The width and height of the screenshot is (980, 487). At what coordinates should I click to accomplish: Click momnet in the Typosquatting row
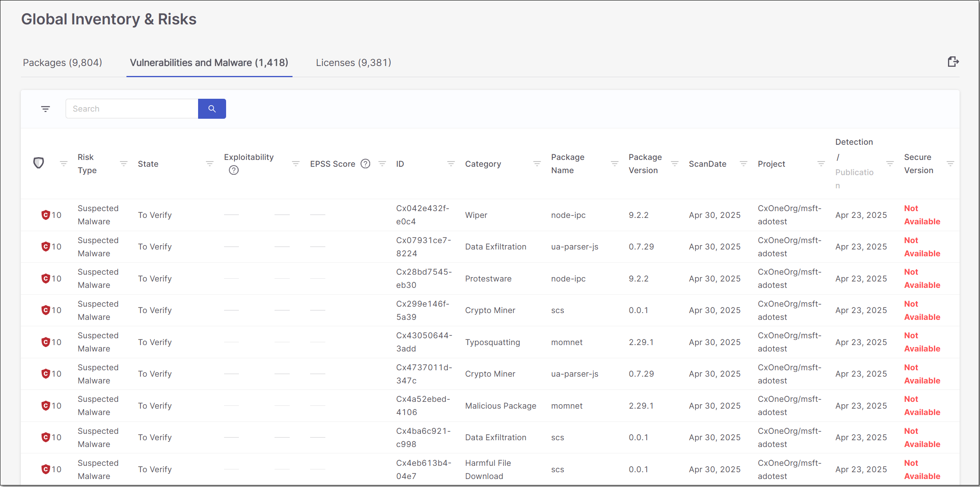pyautogui.click(x=567, y=342)
